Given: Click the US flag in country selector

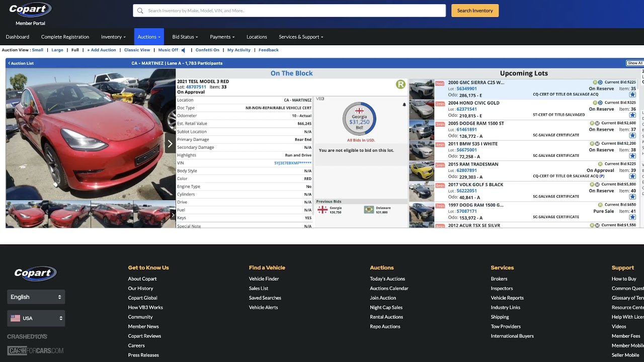Looking at the screenshot, I should coord(16,318).
